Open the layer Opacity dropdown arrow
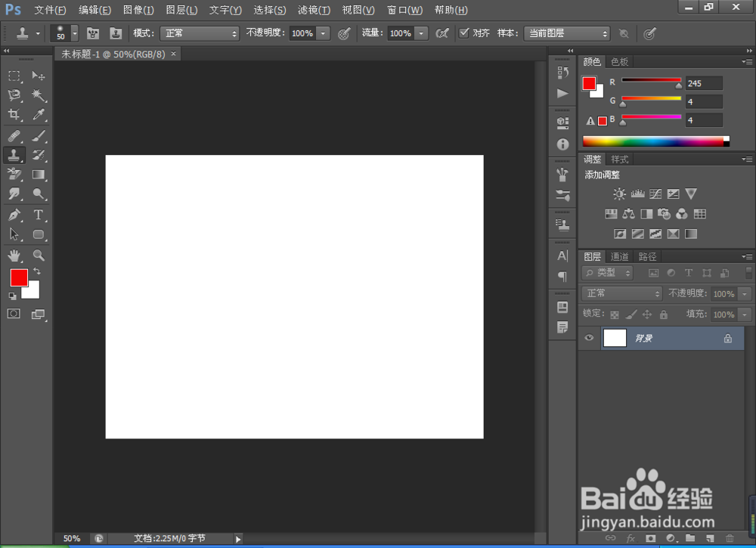The image size is (756, 548). [745, 293]
